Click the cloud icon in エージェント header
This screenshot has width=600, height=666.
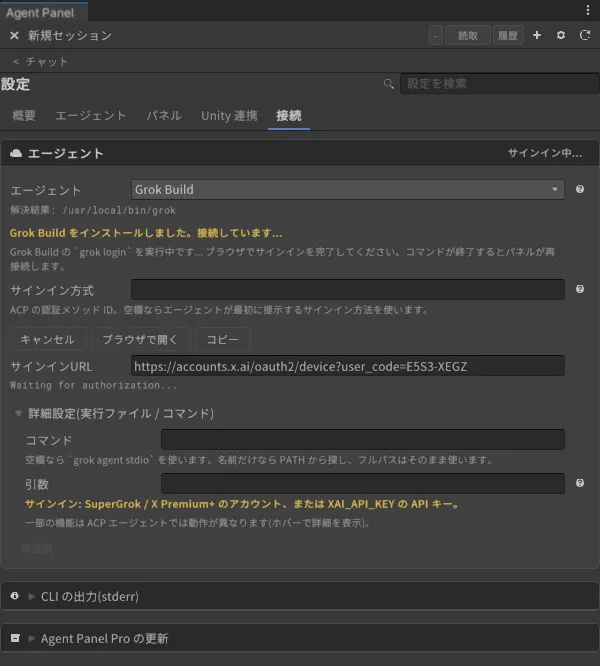16,153
